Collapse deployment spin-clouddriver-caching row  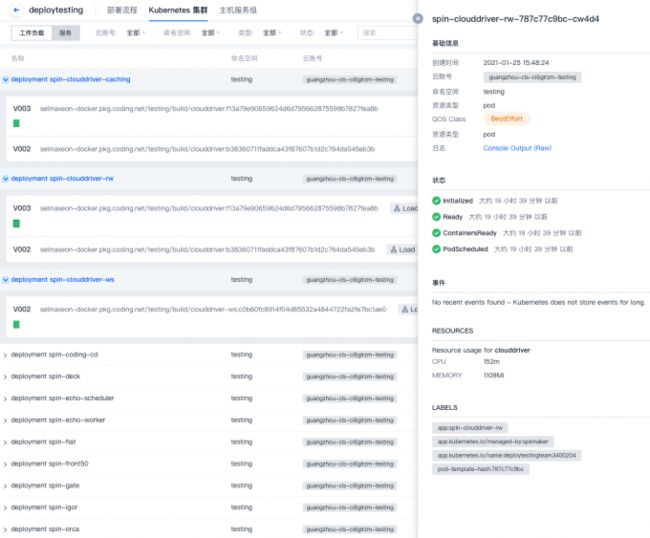5,80
